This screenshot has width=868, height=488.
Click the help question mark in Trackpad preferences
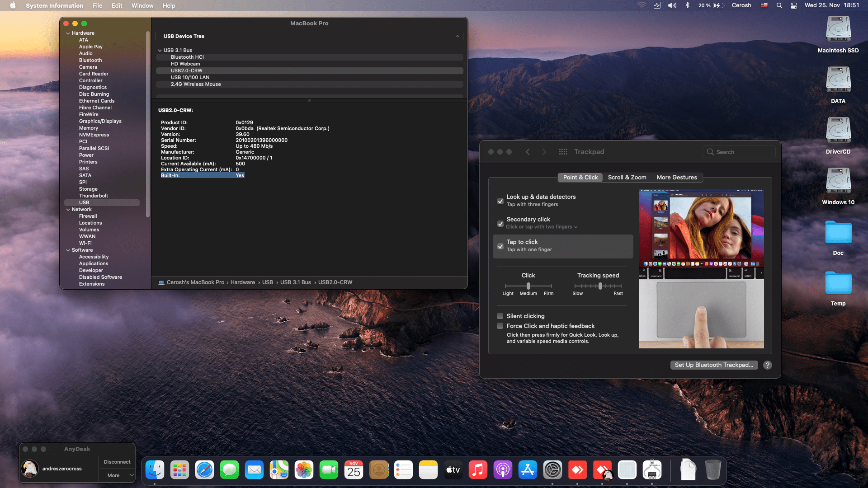[x=767, y=365]
